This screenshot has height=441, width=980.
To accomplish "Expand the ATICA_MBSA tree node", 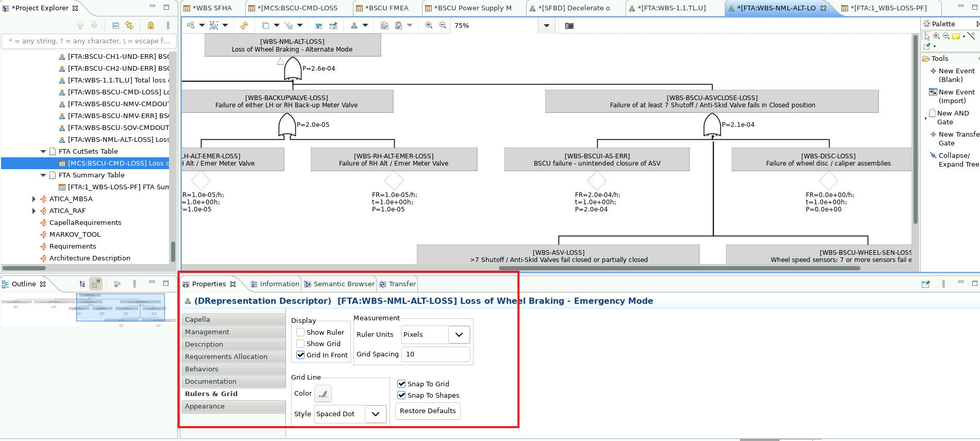I will pos(34,199).
